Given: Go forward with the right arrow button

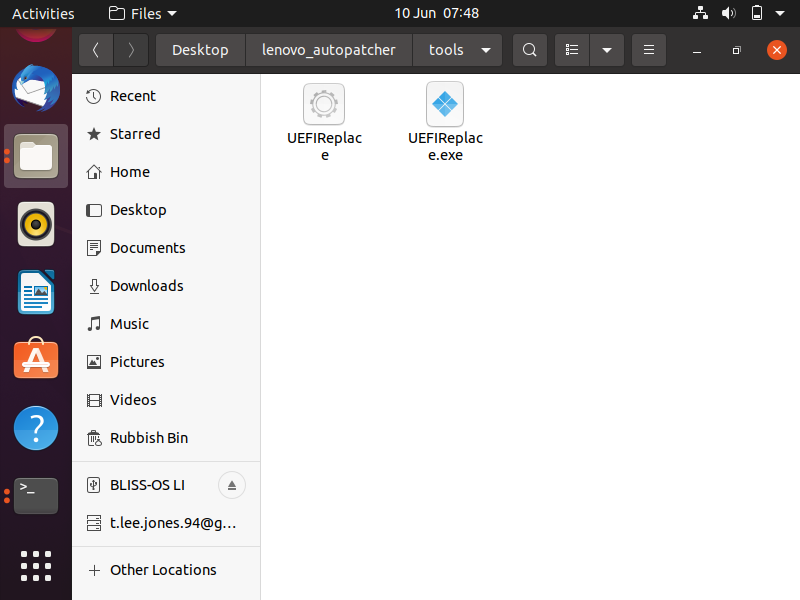Looking at the screenshot, I should [x=131, y=50].
